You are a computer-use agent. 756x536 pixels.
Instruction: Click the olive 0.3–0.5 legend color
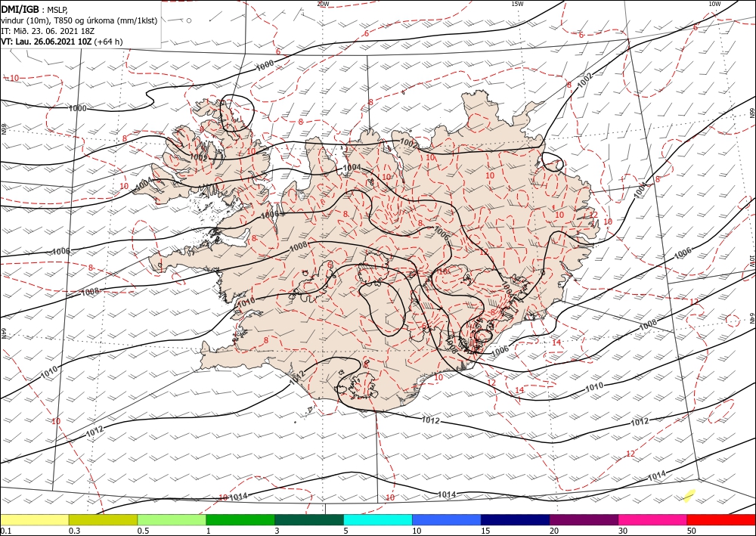pyautogui.click(x=103, y=519)
